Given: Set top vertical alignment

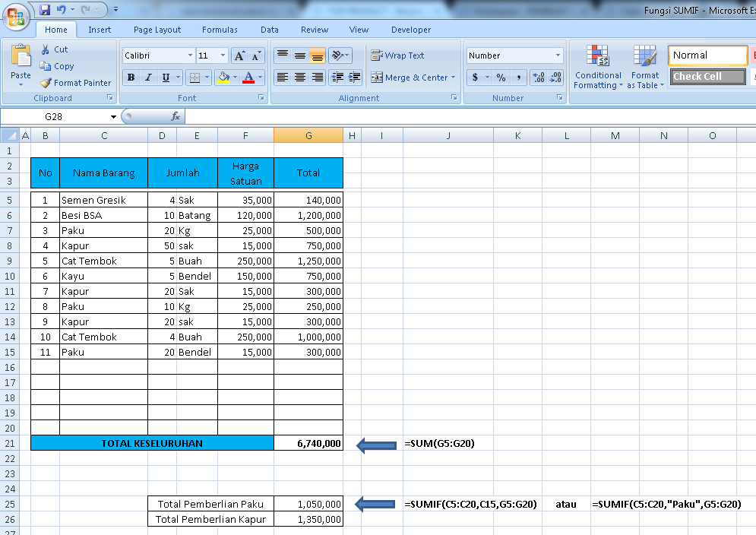Looking at the screenshot, I should coord(283,55).
